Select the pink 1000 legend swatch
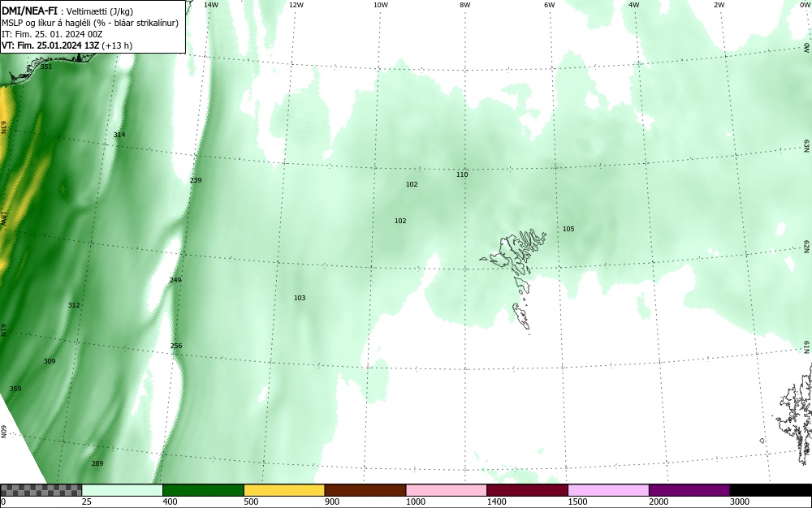Image resolution: width=812 pixels, height=508 pixels. [x=447, y=490]
